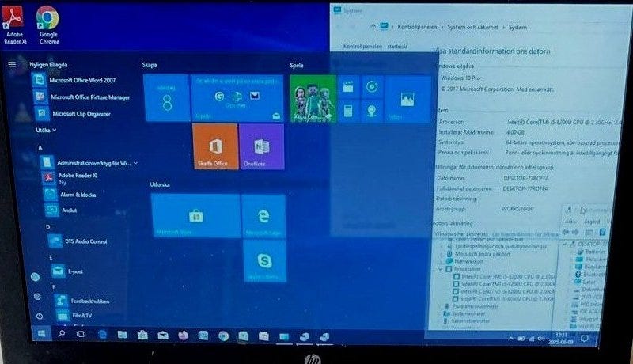Click the Spela tile group header
The height and width of the screenshot is (364, 633).
(296, 65)
